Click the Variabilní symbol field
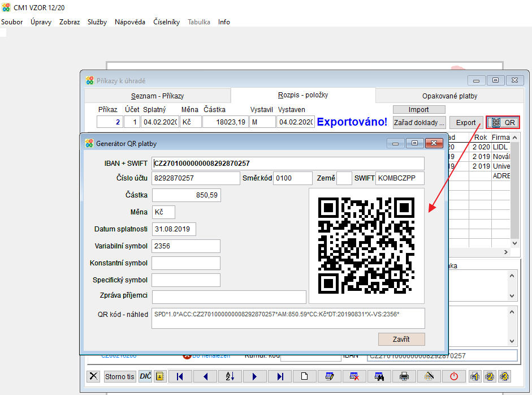Image resolution: width=532 pixels, height=395 pixels. (x=186, y=246)
